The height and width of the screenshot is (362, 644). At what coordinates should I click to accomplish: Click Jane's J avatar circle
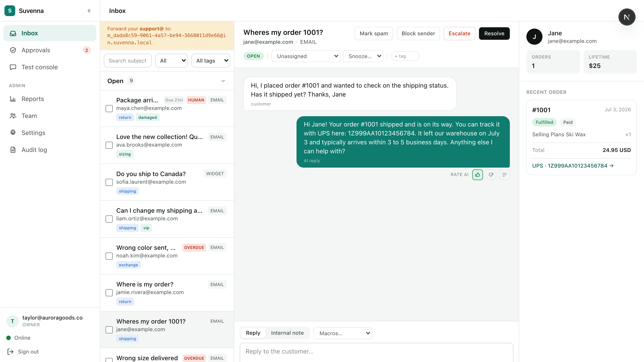click(534, 37)
